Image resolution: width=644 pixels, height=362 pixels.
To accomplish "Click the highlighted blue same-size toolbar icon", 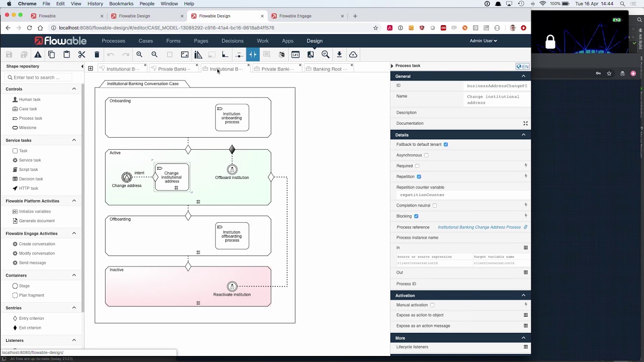I will [253, 54].
